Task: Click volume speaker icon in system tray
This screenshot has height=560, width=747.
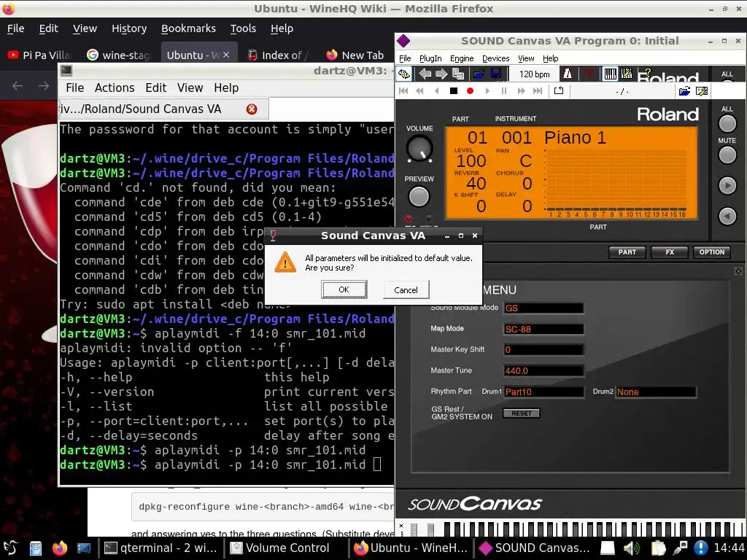Action: (x=632, y=548)
